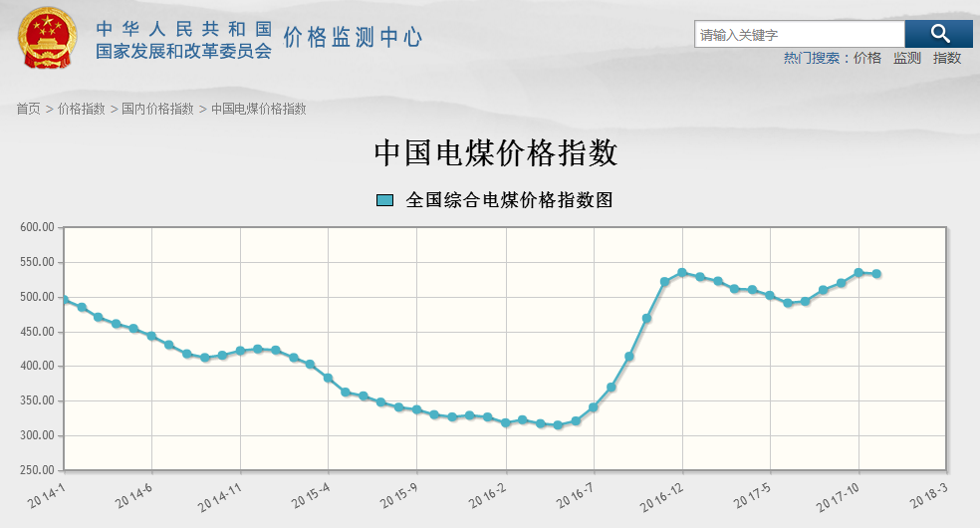
Task: Type in the keyword search field
Action: coord(799,35)
